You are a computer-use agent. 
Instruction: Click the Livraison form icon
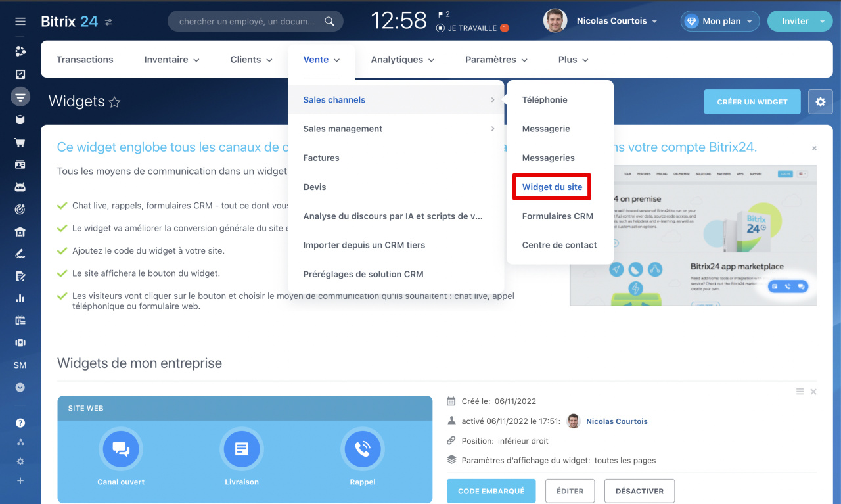click(242, 449)
